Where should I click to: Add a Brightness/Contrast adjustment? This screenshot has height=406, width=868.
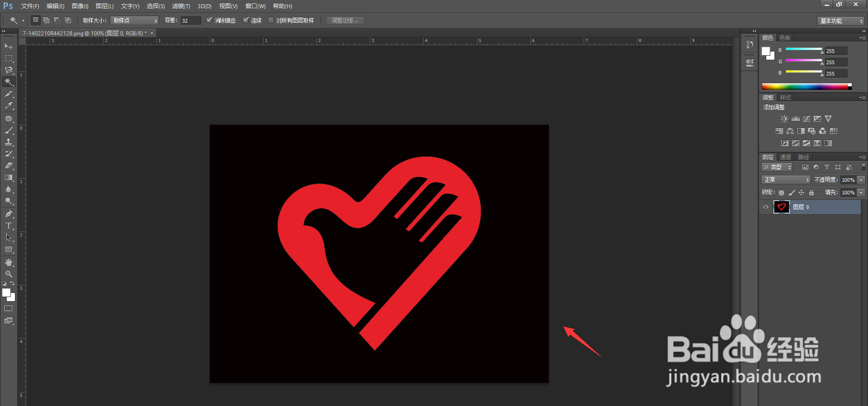point(784,119)
